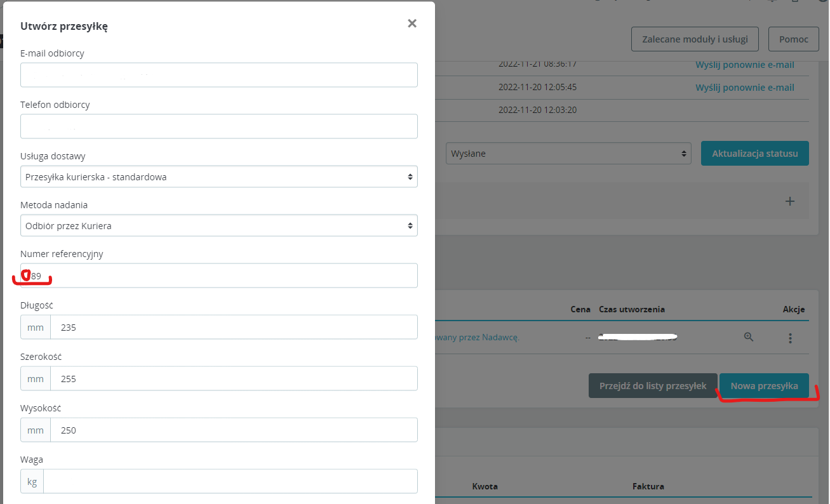This screenshot has width=830, height=504.
Task: Click the Kwota column header
Action: (x=485, y=486)
